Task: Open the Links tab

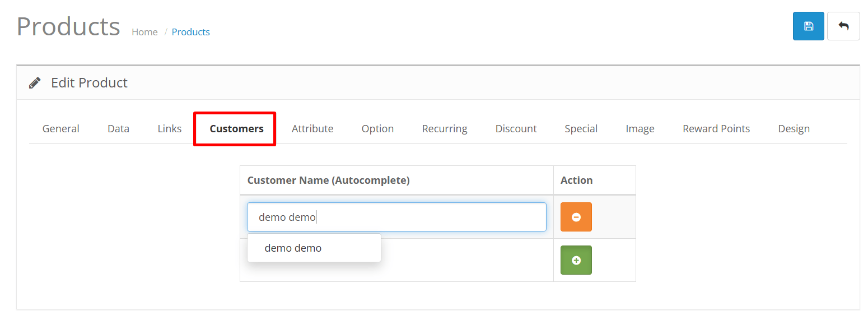Action: 170,129
